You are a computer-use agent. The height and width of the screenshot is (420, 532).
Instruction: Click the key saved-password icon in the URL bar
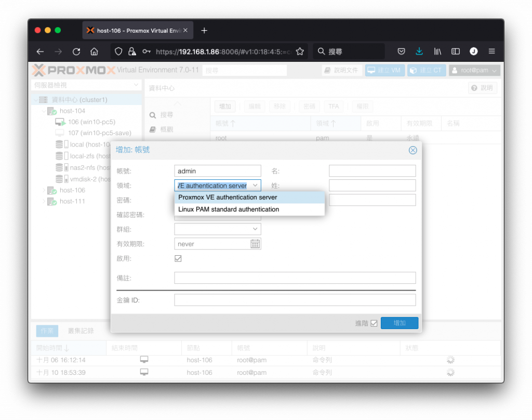point(146,51)
